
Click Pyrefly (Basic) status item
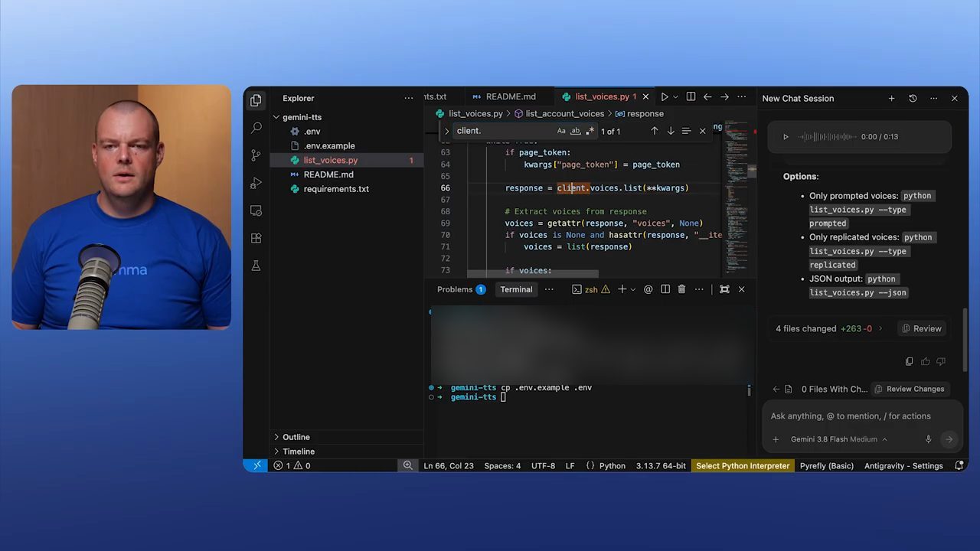pos(827,465)
